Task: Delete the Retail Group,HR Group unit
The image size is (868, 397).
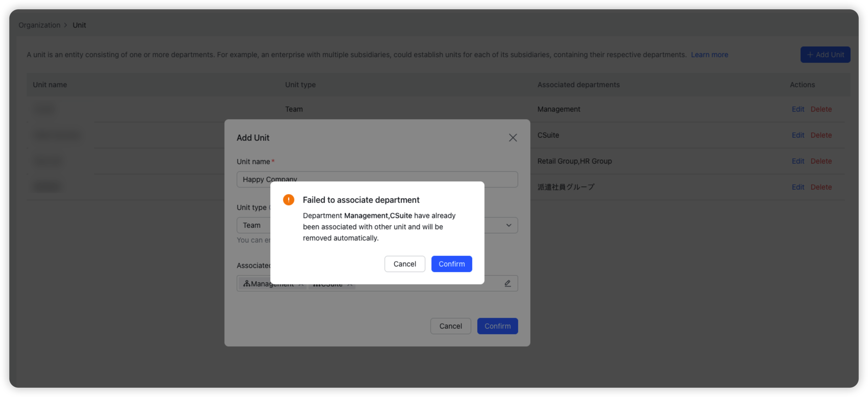Action: (x=821, y=161)
